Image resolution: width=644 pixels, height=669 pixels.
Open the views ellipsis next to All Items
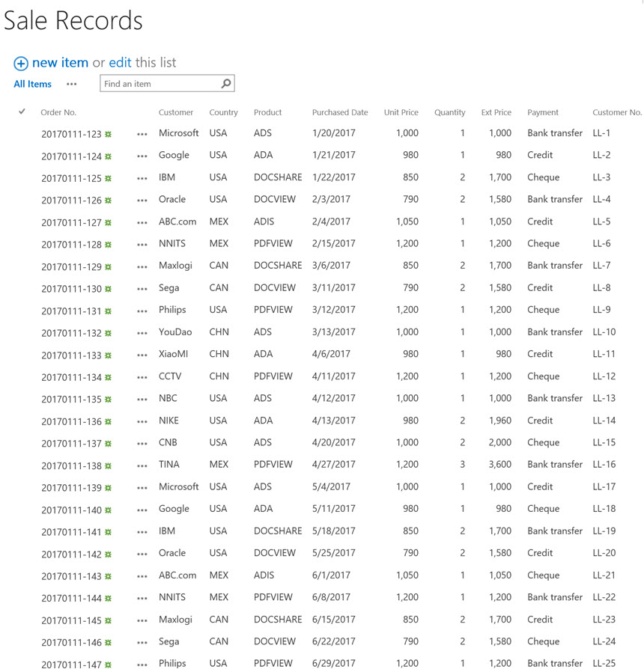coord(71,85)
